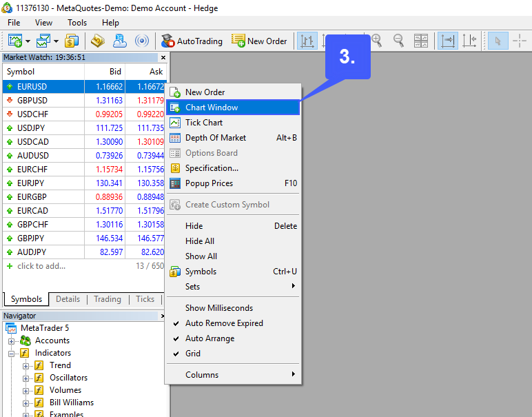Select MetaTrader 5 in Navigator
The width and height of the screenshot is (532, 417).
click(x=44, y=328)
